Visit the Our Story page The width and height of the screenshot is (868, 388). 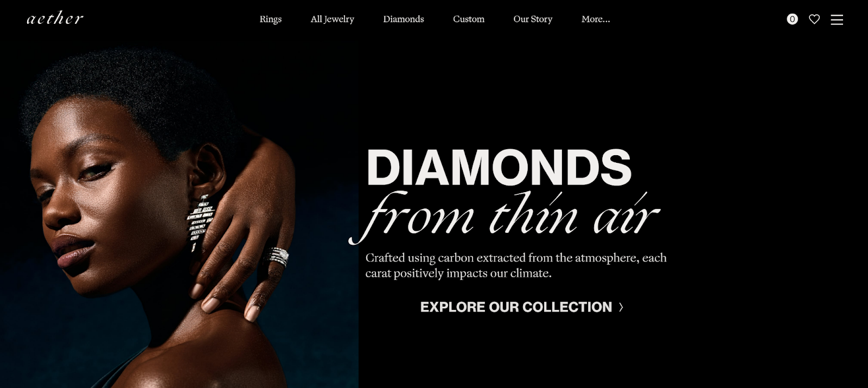pos(533,19)
